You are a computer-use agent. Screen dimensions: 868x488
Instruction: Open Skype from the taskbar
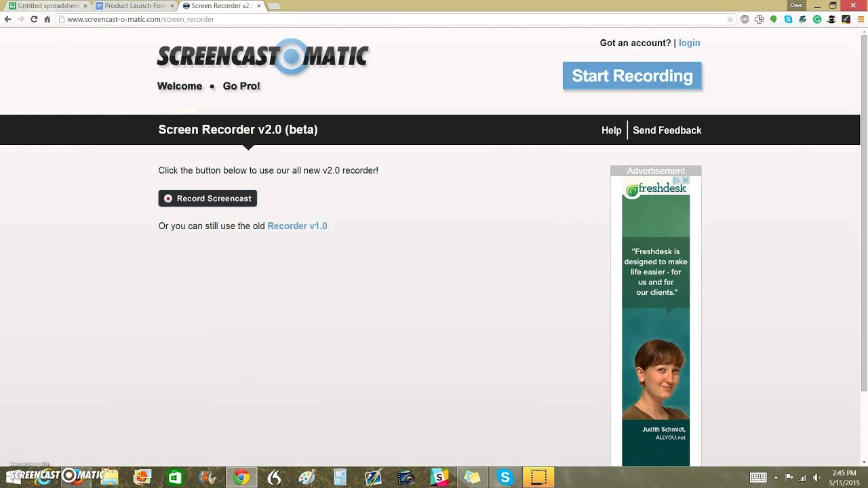[x=505, y=478]
